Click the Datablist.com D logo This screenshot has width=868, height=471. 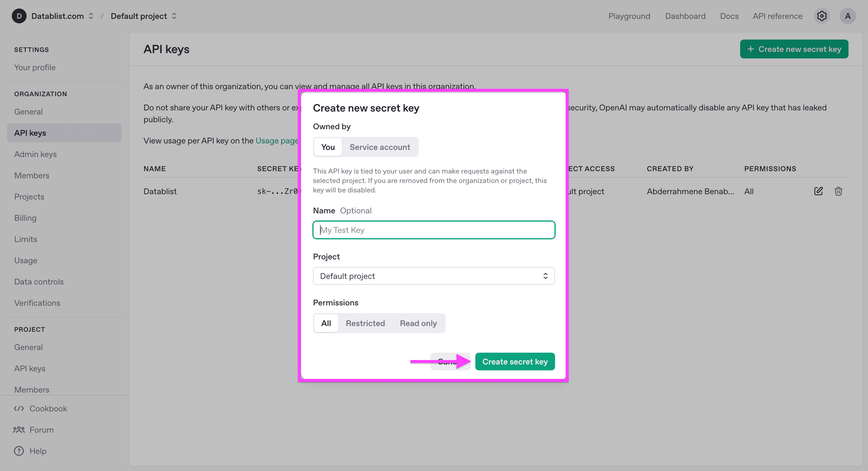[19, 16]
